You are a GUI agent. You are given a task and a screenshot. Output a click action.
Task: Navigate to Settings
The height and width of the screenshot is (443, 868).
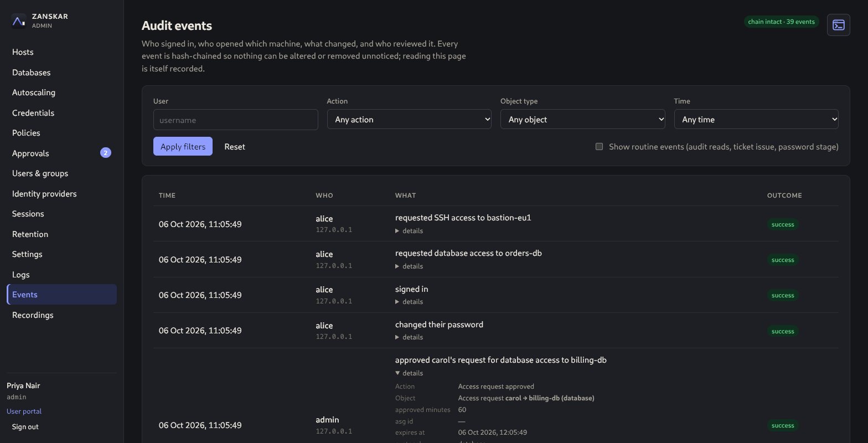coord(61,254)
